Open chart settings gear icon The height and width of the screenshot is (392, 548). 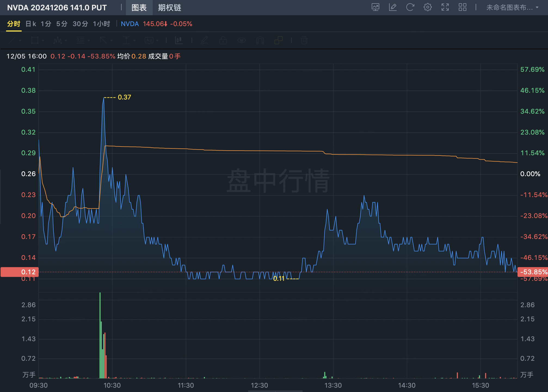click(x=427, y=7)
